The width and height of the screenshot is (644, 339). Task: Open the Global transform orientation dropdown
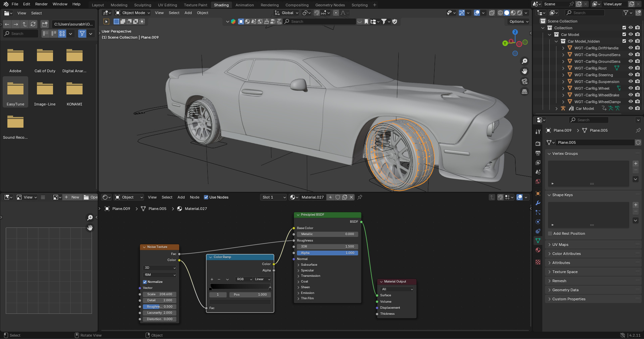tap(286, 13)
